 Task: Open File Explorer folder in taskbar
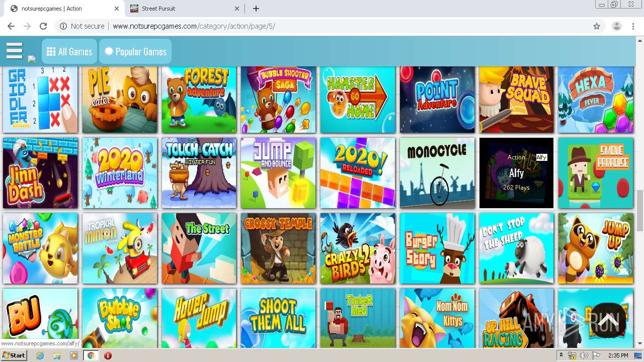pyautogui.click(x=57, y=355)
